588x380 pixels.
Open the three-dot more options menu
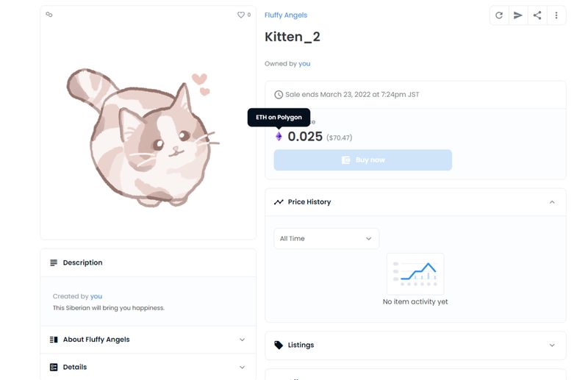click(556, 15)
